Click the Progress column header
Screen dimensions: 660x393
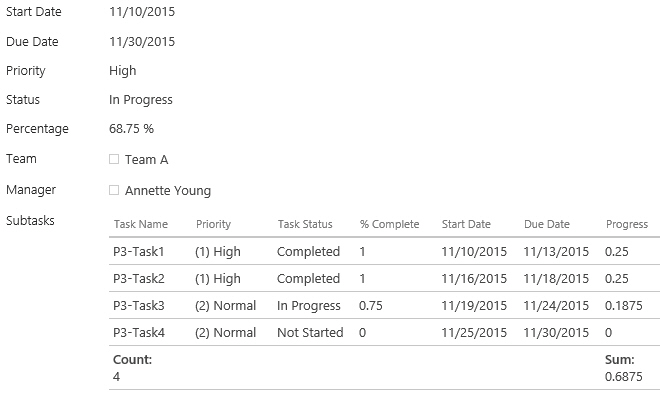(x=627, y=224)
